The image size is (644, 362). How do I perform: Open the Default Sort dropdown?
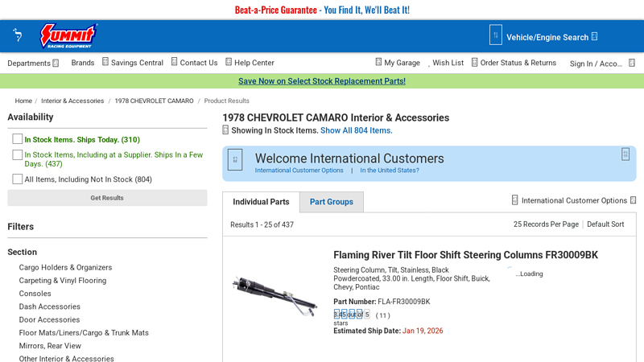tap(605, 224)
